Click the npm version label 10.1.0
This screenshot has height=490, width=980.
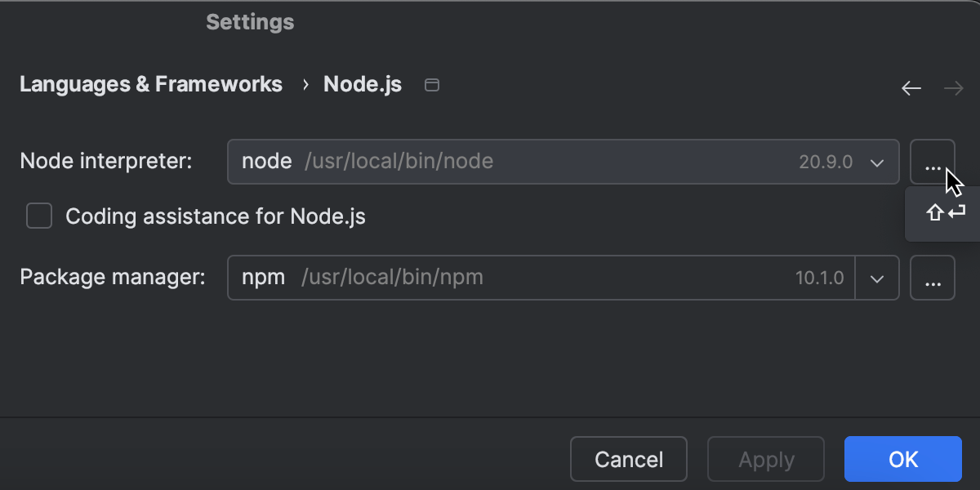pyautogui.click(x=821, y=278)
